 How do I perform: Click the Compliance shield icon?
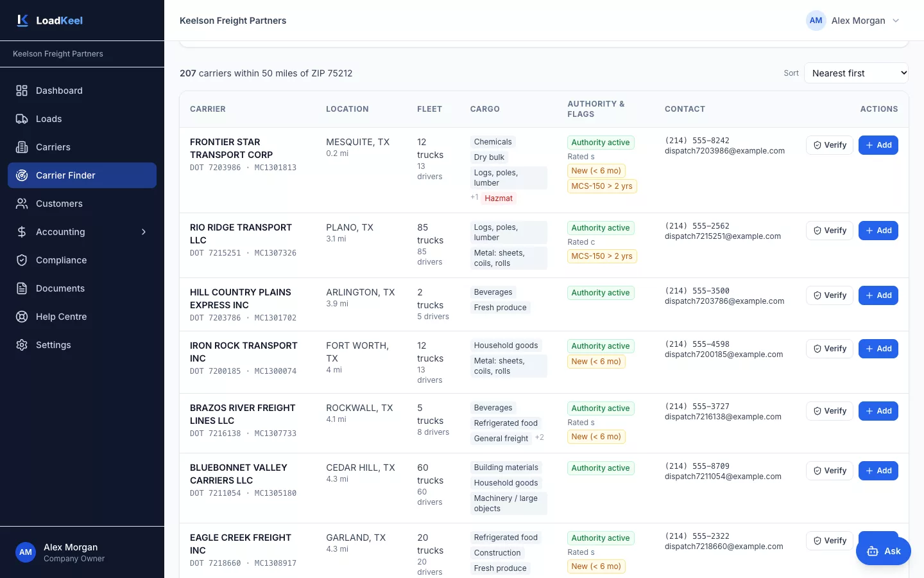22,260
